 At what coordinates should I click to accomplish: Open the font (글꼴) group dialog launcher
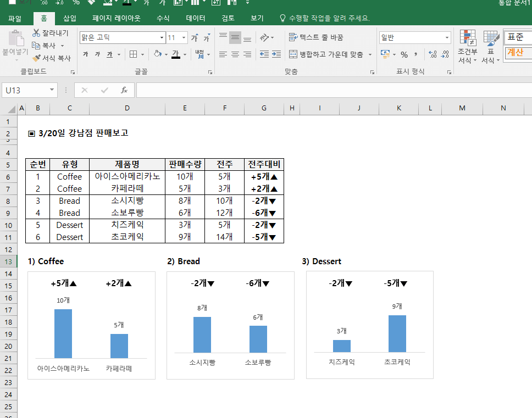tap(210, 72)
